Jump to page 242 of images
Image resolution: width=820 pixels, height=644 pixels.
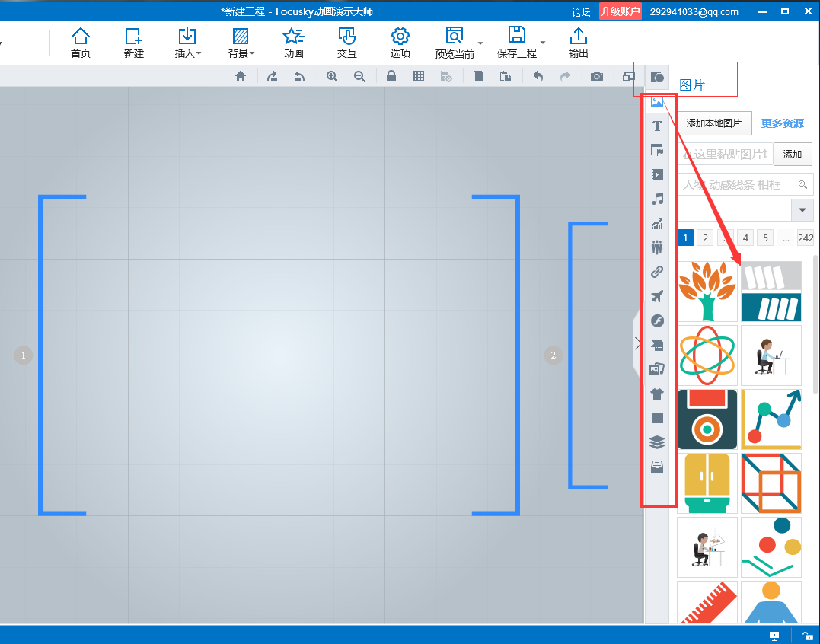coord(806,238)
